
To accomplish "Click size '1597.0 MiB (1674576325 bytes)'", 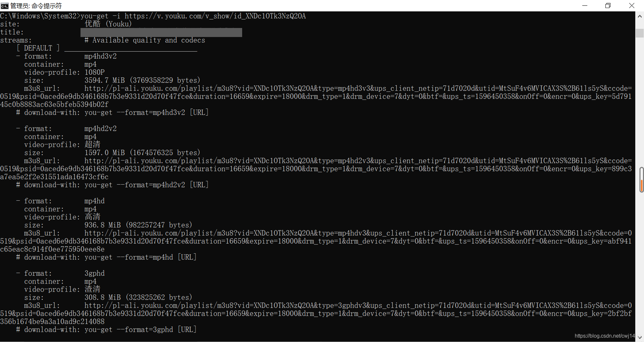I will coord(142,153).
